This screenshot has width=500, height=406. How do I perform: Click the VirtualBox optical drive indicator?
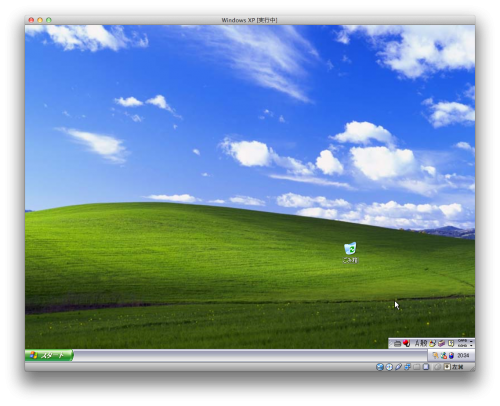pyautogui.click(x=389, y=367)
